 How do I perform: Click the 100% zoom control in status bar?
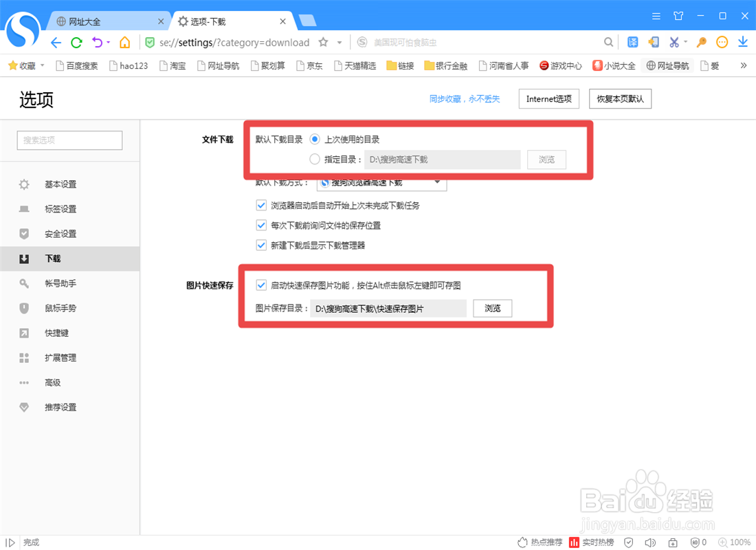pyautogui.click(x=735, y=542)
